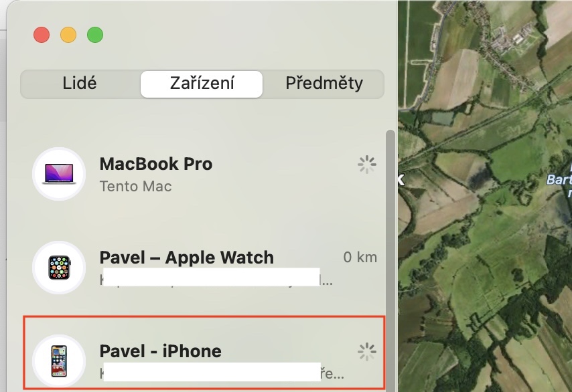Click the 0 km distance label
Image resolution: width=572 pixels, height=392 pixels.
tap(360, 258)
